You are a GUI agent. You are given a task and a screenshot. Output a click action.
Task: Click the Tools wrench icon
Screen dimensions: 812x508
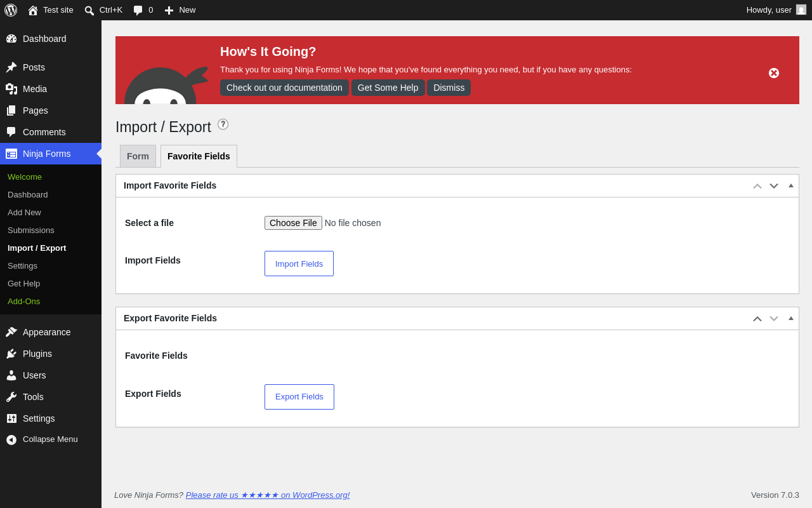pyautogui.click(x=11, y=397)
